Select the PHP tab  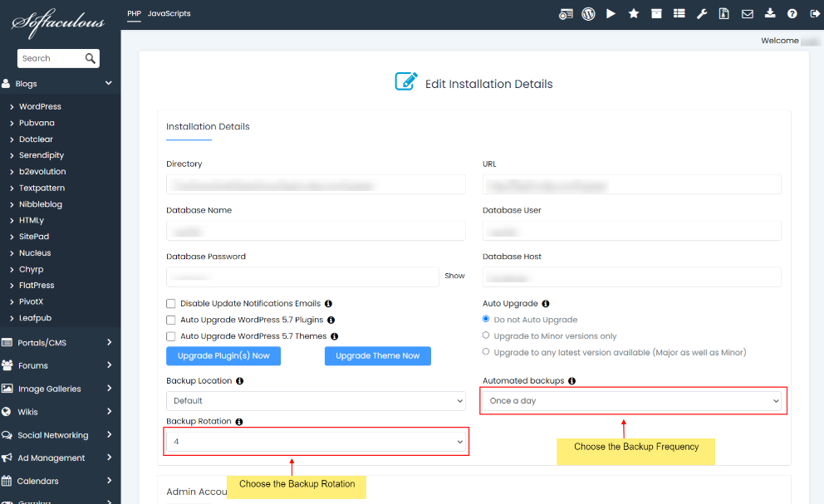tap(134, 13)
